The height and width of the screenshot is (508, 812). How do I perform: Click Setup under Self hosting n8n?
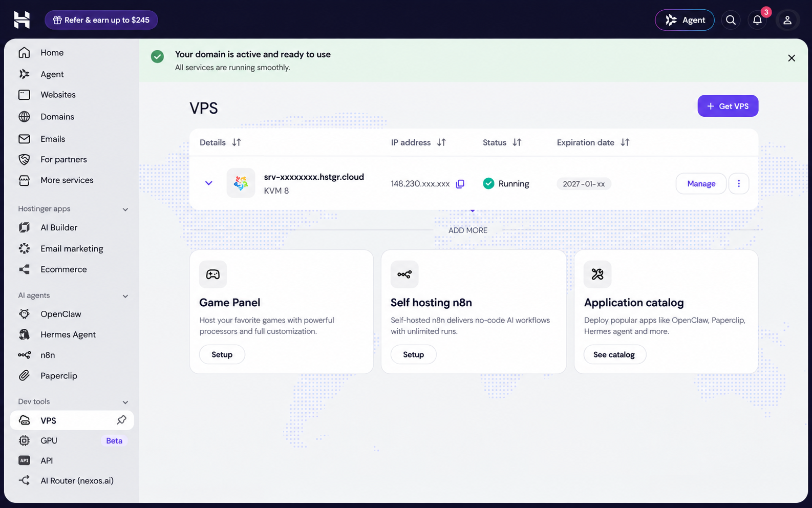[413, 354]
